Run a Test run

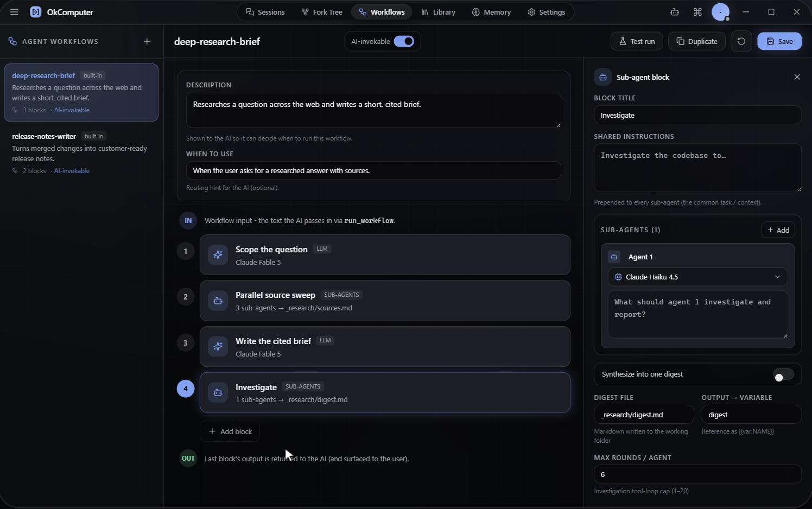(x=637, y=41)
